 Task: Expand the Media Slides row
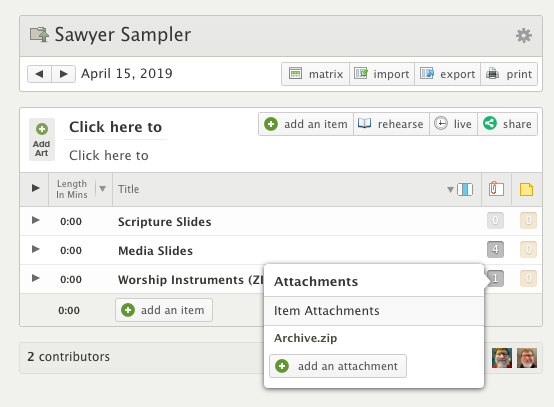coord(35,249)
